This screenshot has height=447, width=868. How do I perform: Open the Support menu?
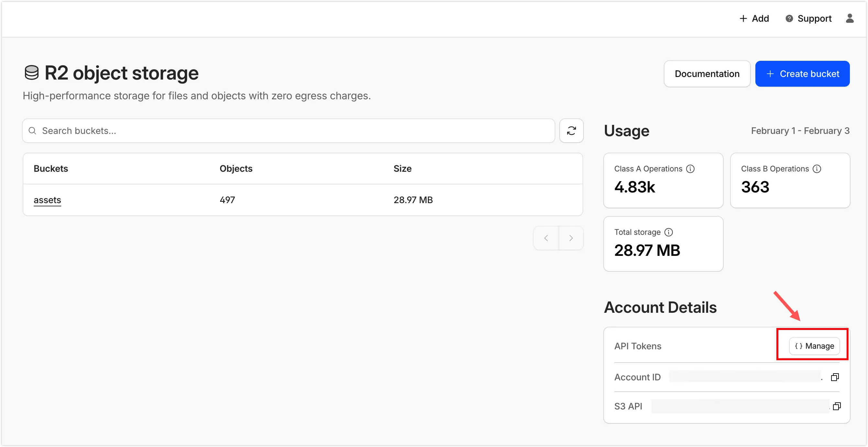click(808, 18)
